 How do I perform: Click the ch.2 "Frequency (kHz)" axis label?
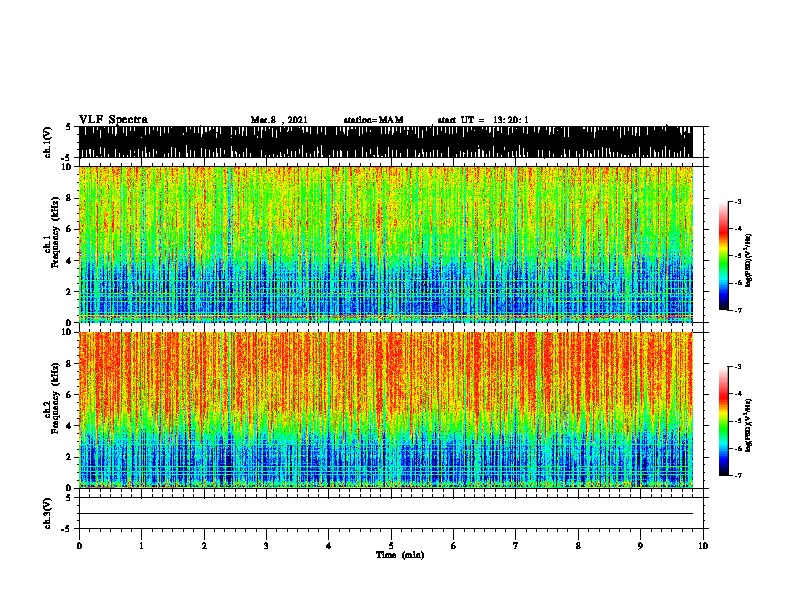[x=55, y=398]
